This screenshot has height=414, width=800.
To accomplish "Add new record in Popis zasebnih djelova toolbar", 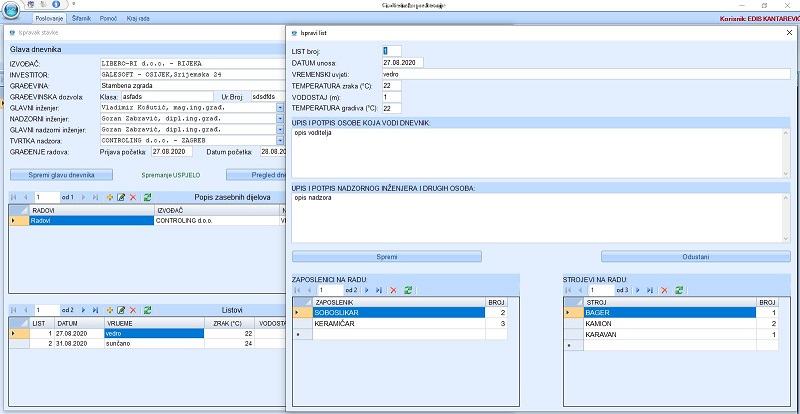I will click(x=110, y=197).
